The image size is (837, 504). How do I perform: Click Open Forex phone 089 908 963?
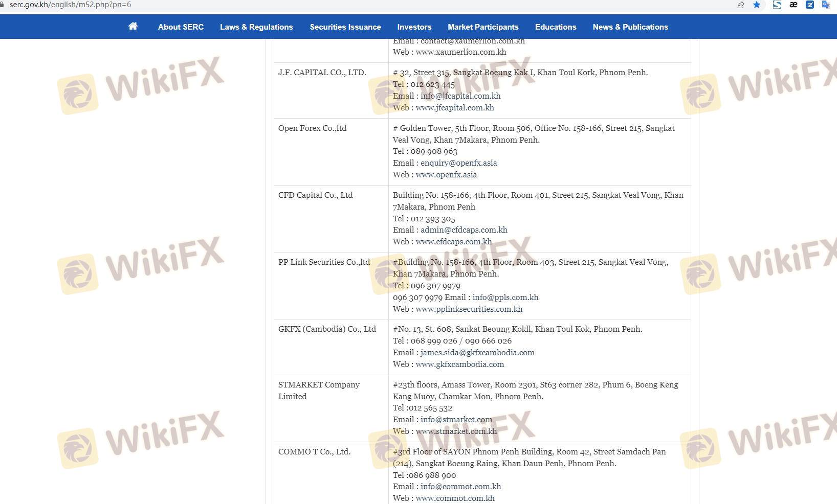[434, 151]
